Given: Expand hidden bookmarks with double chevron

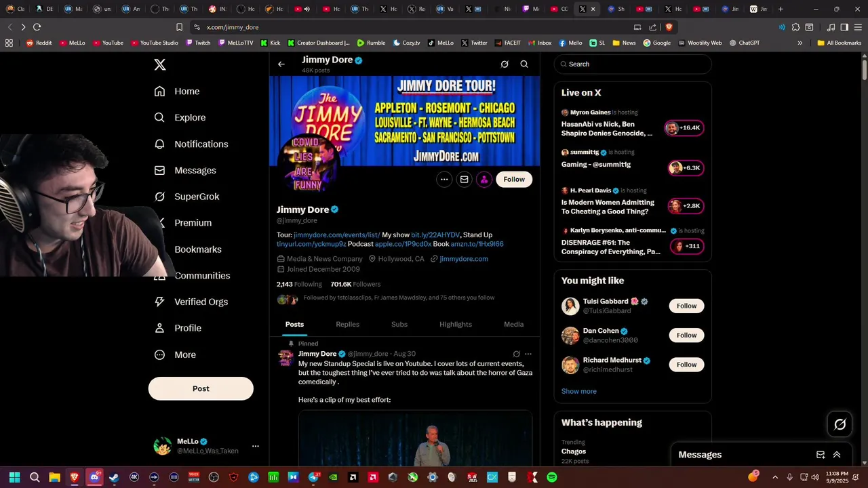Looking at the screenshot, I should tap(800, 43).
